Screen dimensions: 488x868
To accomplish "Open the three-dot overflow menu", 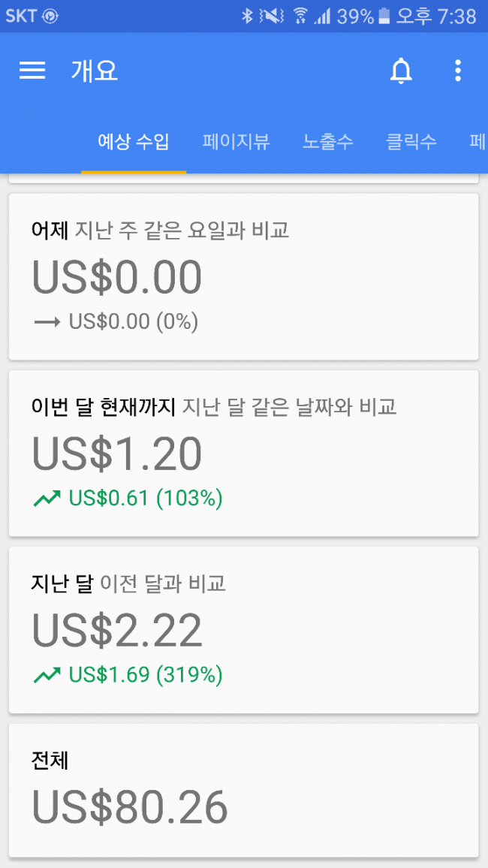I will [458, 71].
